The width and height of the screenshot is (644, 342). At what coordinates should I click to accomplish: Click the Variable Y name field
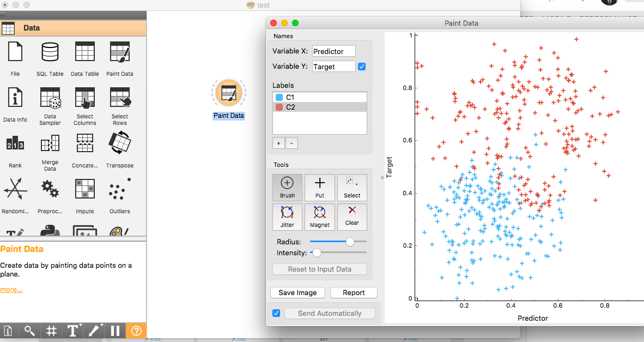(333, 67)
